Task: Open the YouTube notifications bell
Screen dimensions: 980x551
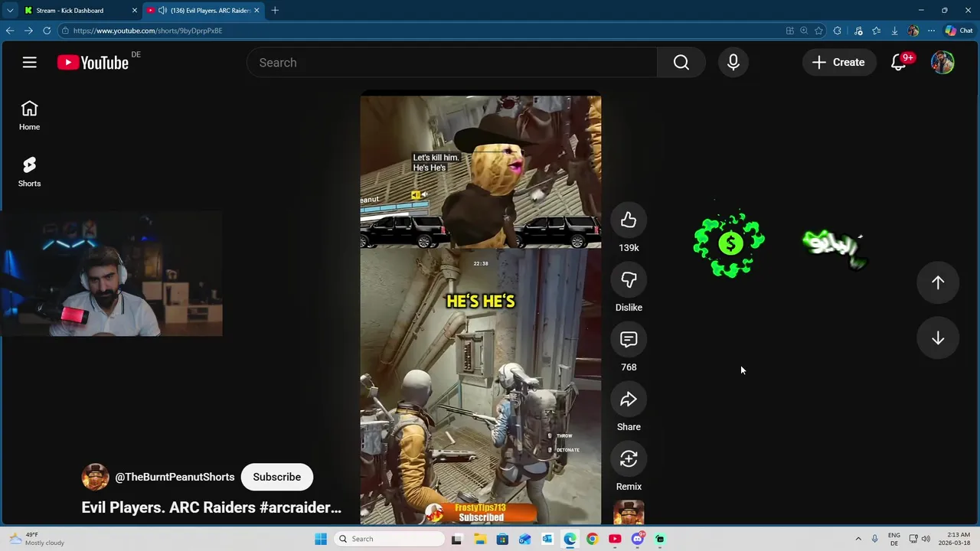Action: (x=899, y=63)
